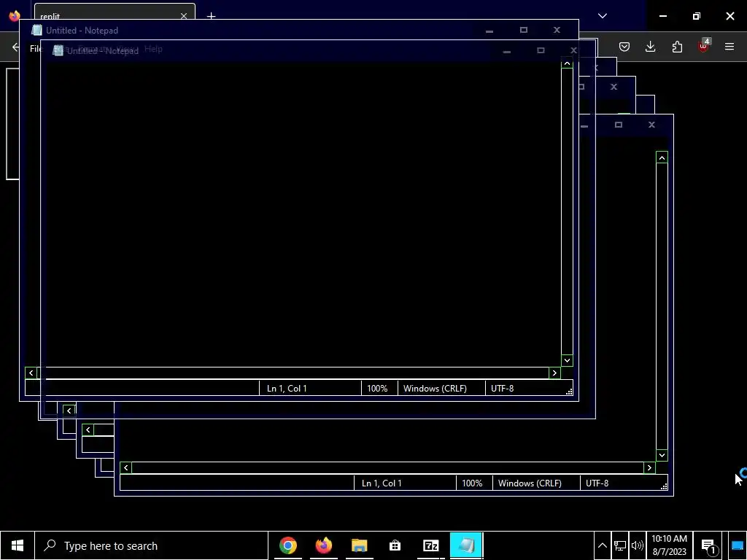Image resolution: width=747 pixels, height=560 pixels.
Task: Open Microsoft Store from the taskbar
Action: (x=395, y=545)
